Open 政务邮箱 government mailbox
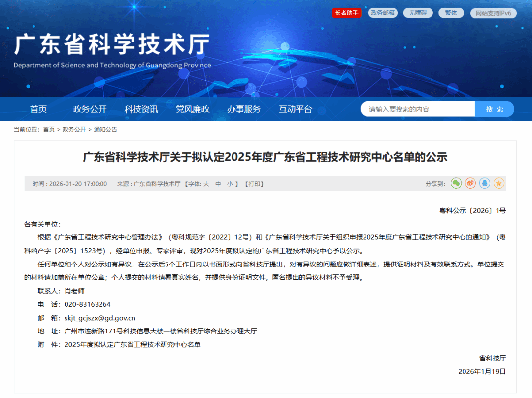 pyautogui.click(x=383, y=13)
